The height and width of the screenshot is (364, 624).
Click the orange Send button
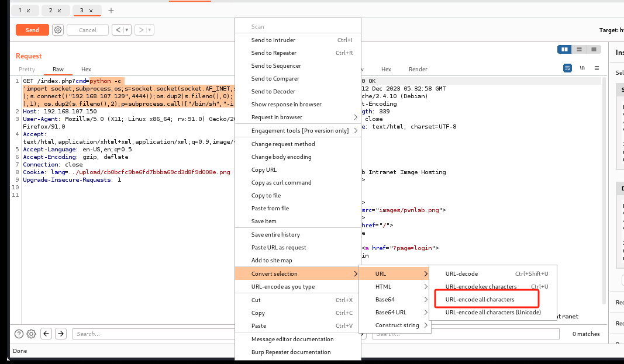pos(32,30)
